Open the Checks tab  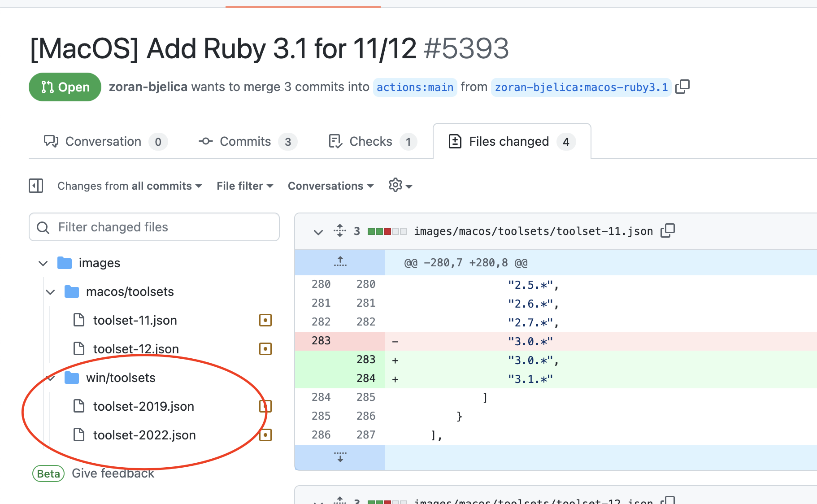tap(371, 141)
